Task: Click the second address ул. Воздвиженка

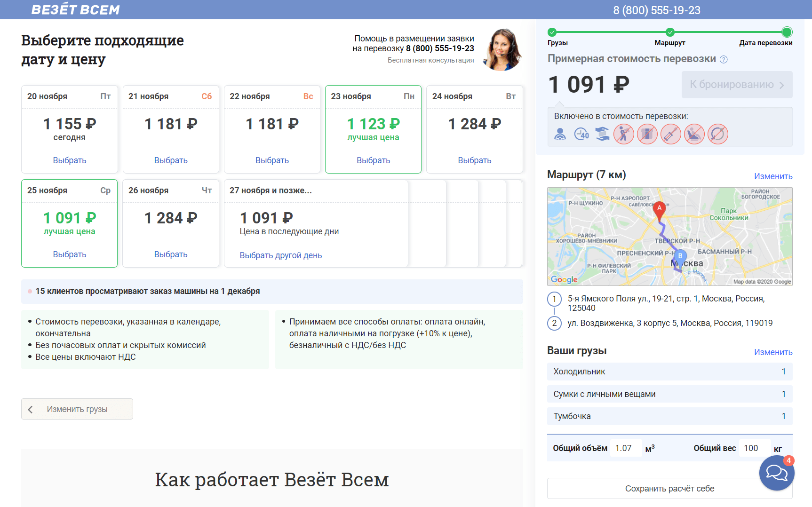Action: pyautogui.click(x=670, y=323)
